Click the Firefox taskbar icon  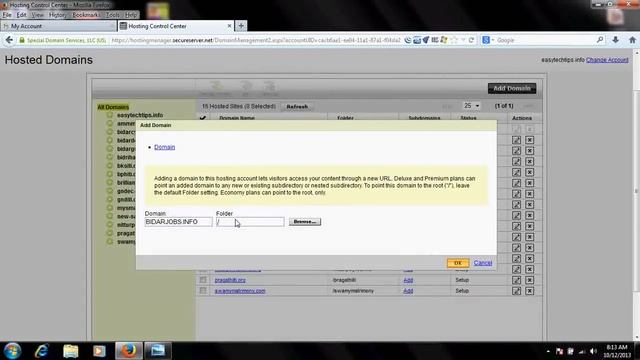point(129,351)
